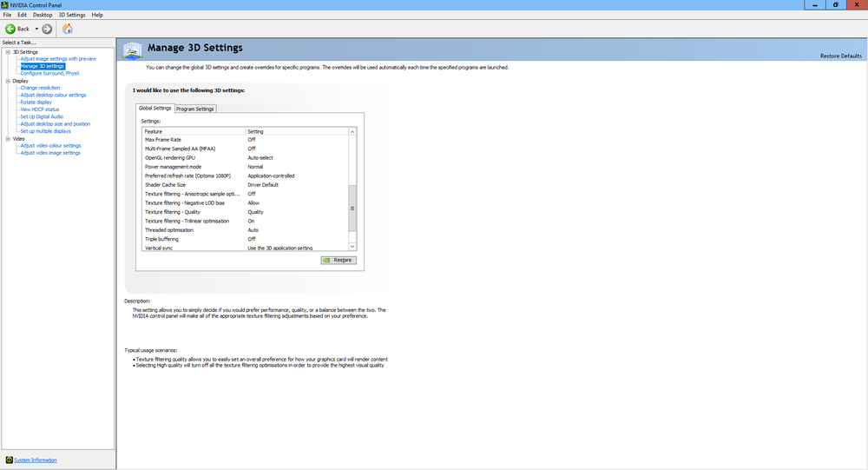Select Power management mode row

[246, 167]
